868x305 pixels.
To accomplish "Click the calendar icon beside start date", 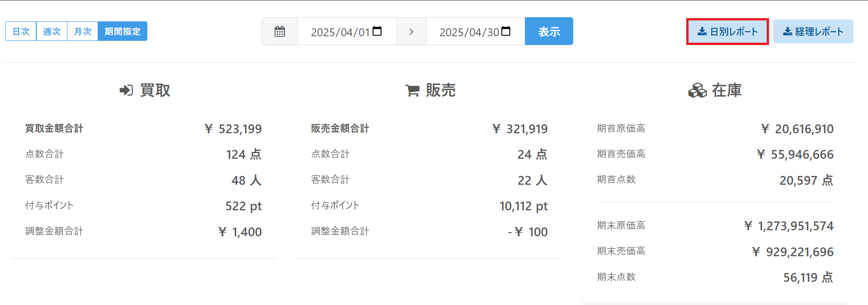I will tap(279, 32).
